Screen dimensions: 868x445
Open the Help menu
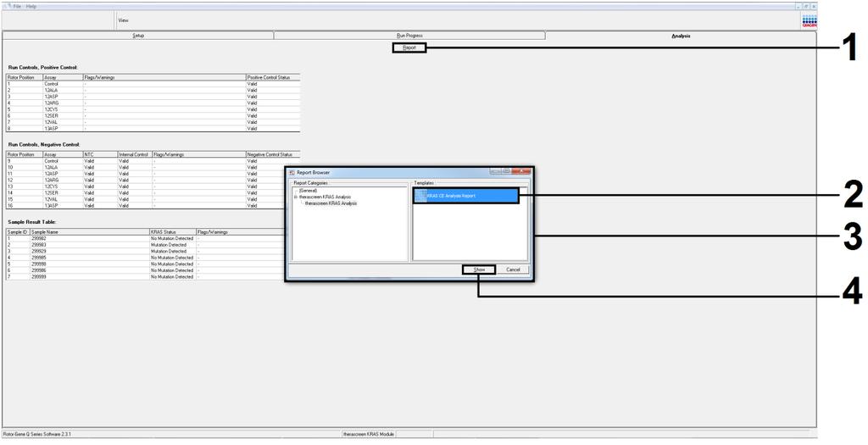[x=31, y=6]
